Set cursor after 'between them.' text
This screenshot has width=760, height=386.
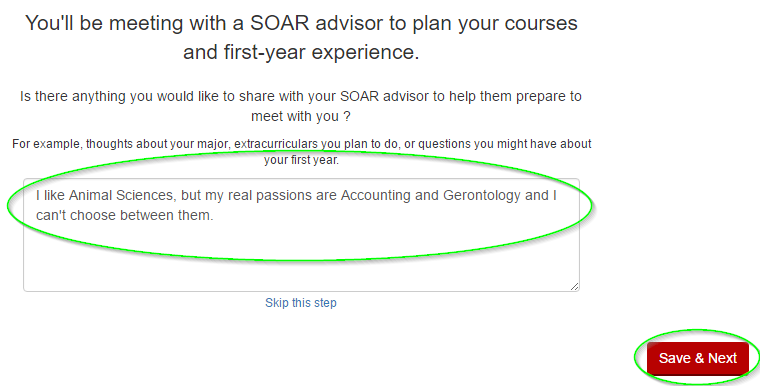[x=214, y=215]
